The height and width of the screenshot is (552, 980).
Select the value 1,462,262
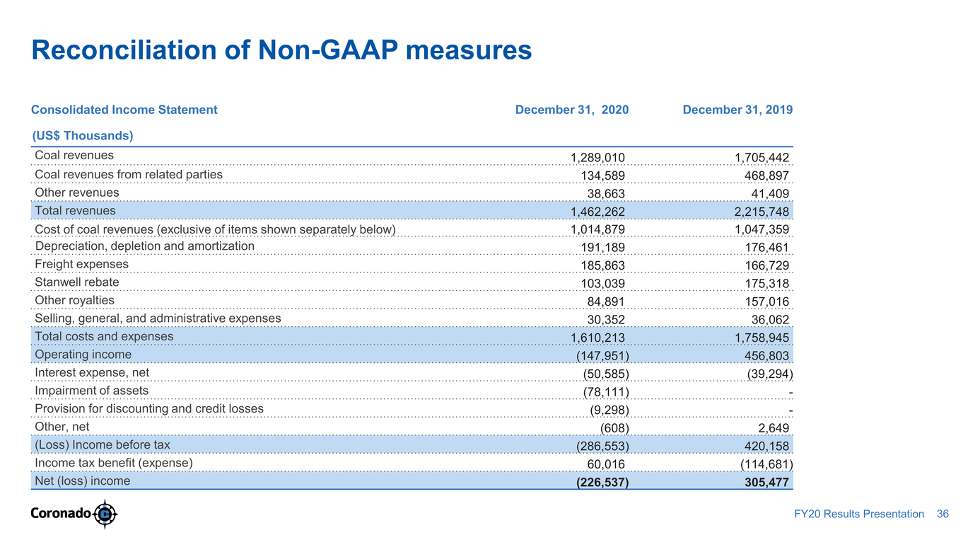597,212
